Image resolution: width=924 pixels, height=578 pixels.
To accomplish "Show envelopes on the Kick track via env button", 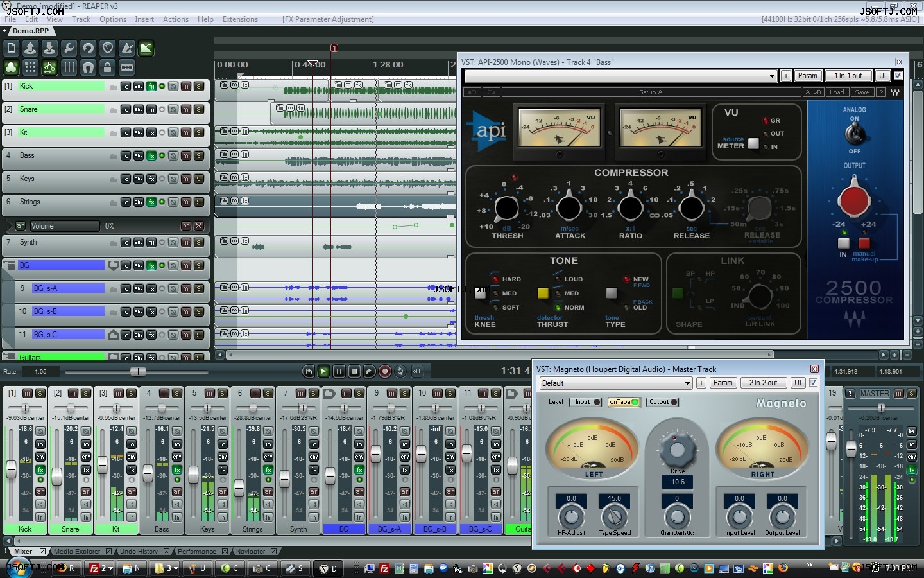I will [x=138, y=86].
